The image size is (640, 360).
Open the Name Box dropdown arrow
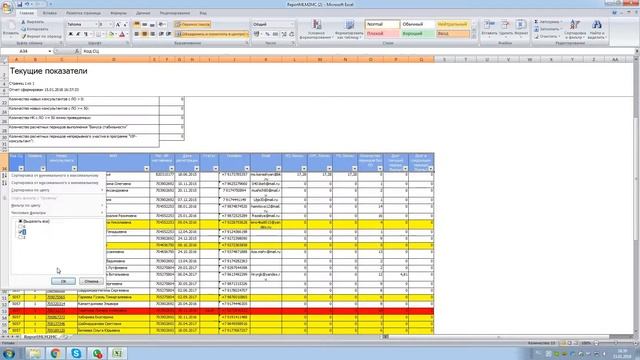click(50, 51)
